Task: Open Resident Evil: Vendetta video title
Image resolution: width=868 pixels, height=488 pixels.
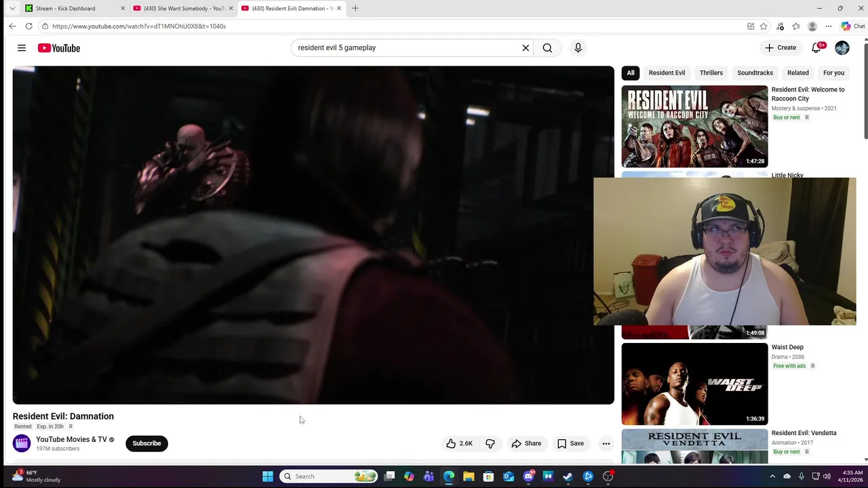Action: coord(804,433)
